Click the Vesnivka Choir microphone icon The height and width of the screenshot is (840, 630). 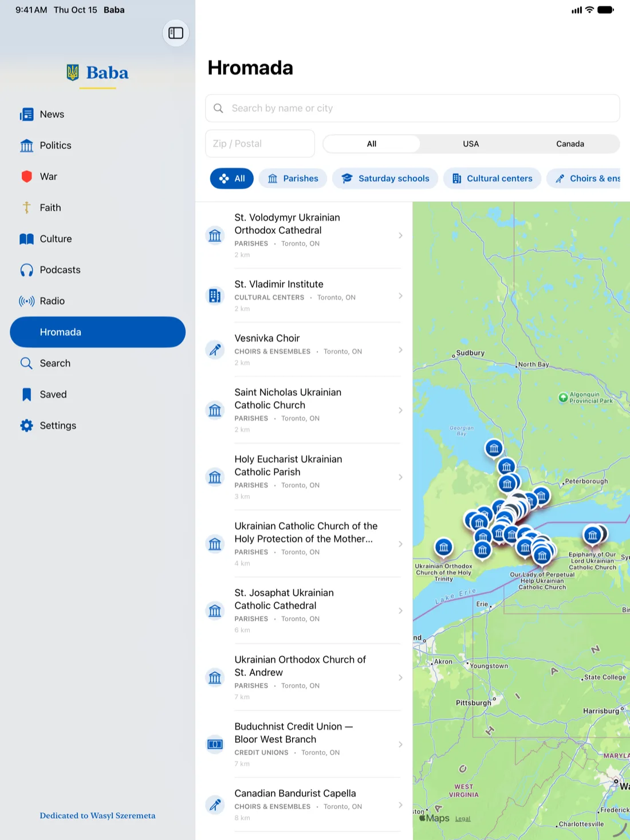(x=215, y=350)
